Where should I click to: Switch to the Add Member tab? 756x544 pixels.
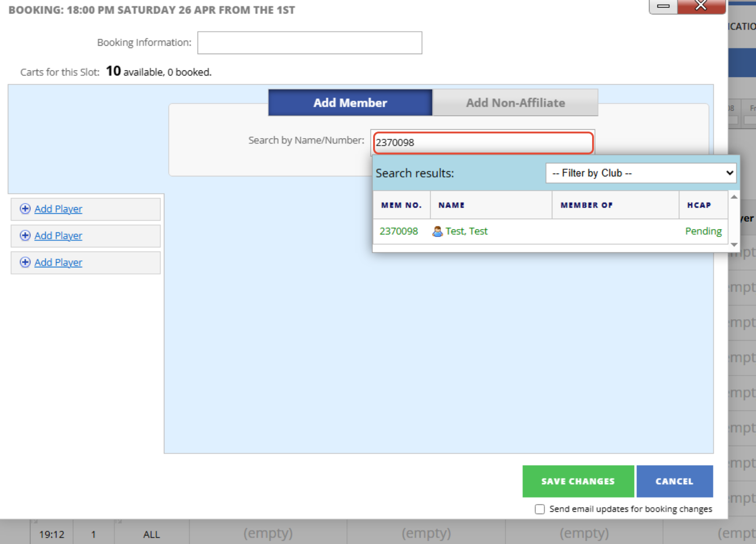pos(350,103)
